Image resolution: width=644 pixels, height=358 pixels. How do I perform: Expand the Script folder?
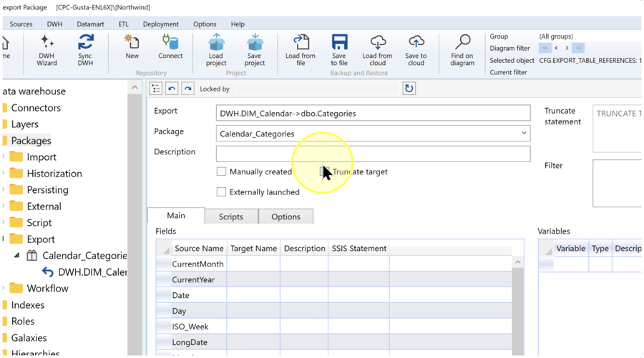click(4, 222)
